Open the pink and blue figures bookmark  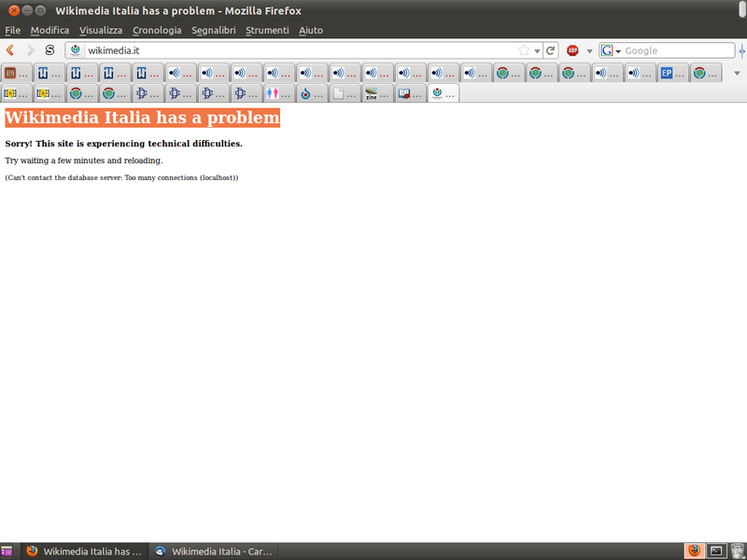271,92
